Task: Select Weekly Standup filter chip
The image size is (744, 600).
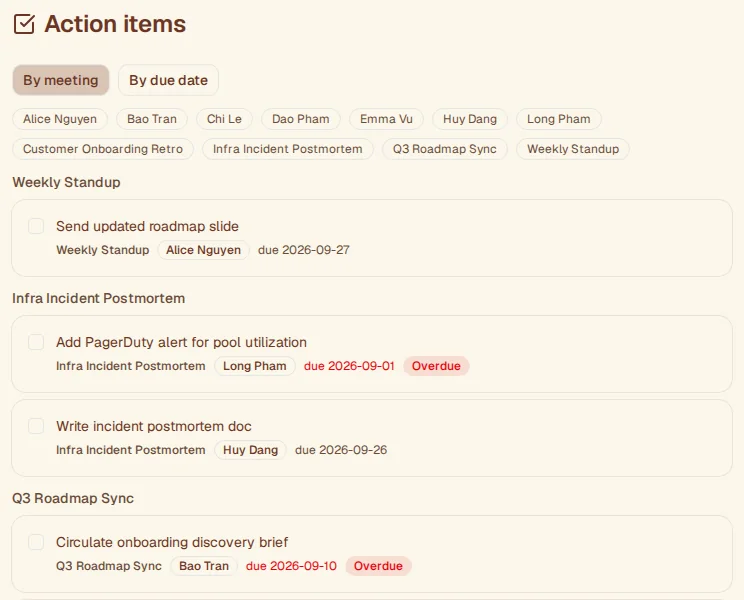Action: (x=573, y=149)
